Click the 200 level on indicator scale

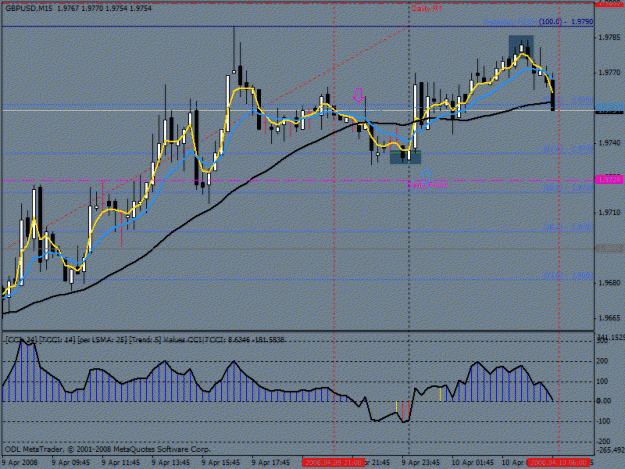(x=602, y=361)
